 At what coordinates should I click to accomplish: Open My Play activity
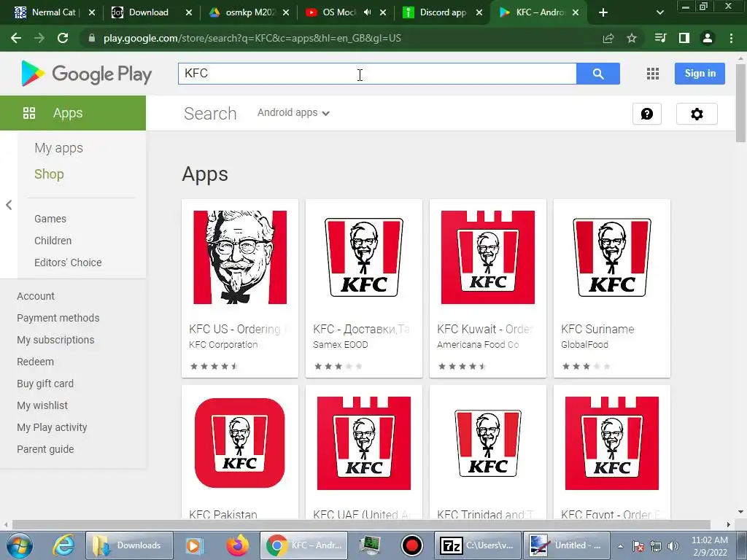click(x=52, y=427)
